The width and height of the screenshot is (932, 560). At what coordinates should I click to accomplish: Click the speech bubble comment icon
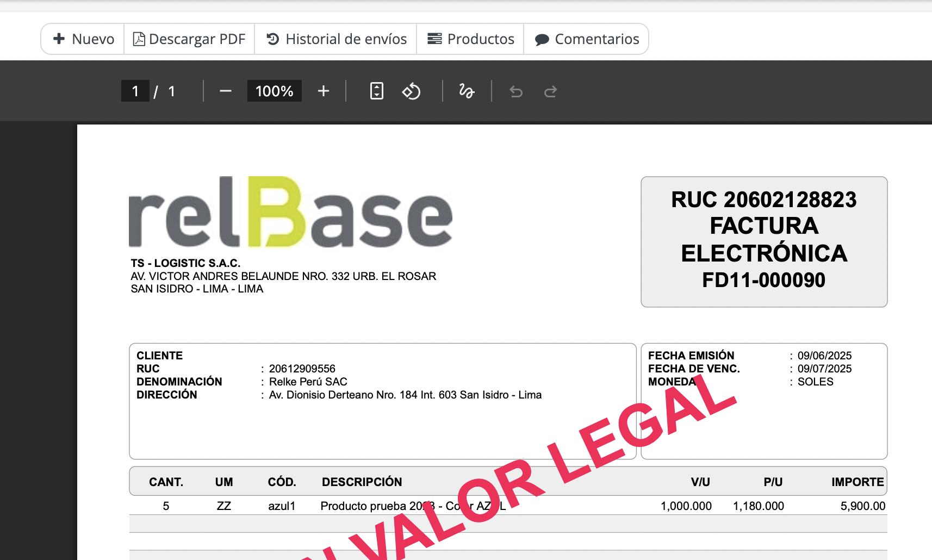coord(542,40)
